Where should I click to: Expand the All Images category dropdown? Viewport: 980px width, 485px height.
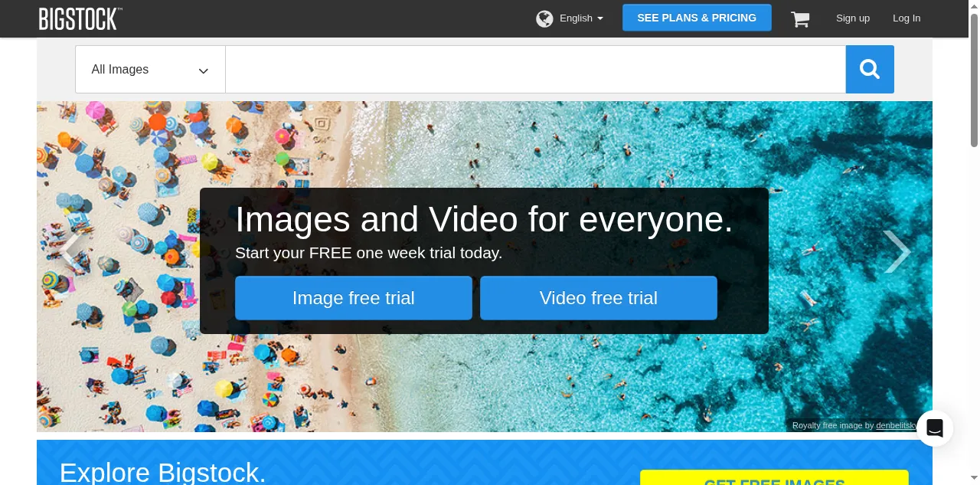pos(150,70)
